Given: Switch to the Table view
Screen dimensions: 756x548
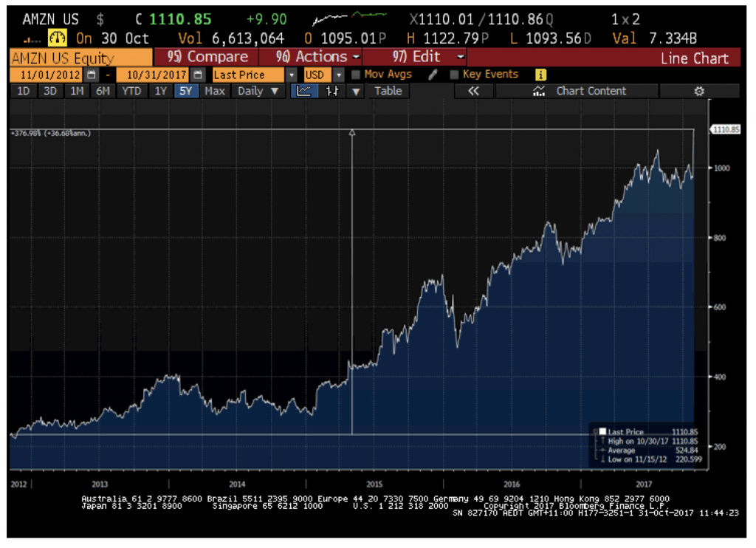Looking at the screenshot, I should tap(388, 91).
